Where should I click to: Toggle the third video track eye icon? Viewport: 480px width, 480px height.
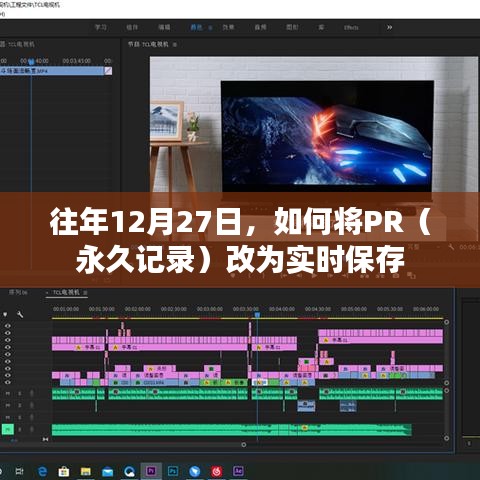[x=7, y=340]
